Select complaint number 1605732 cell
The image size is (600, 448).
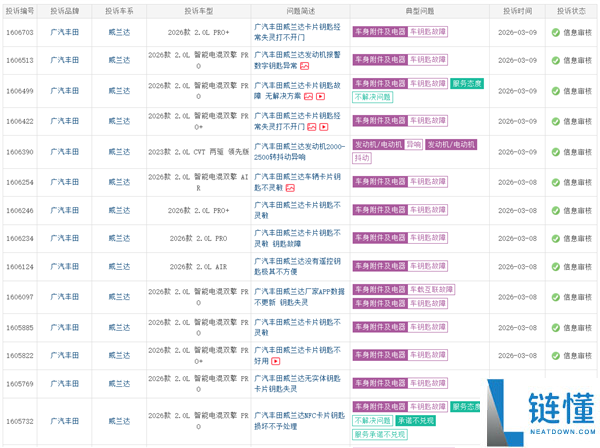pos(20,421)
